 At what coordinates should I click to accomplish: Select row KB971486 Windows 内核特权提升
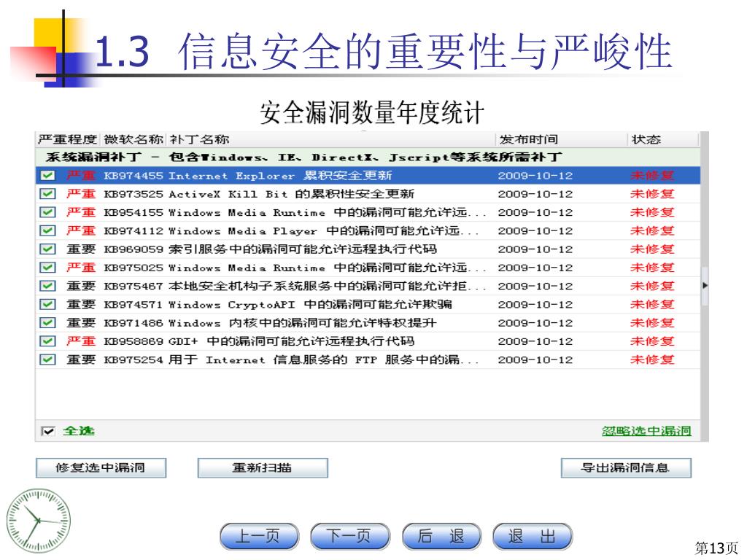pyautogui.click(x=368, y=323)
